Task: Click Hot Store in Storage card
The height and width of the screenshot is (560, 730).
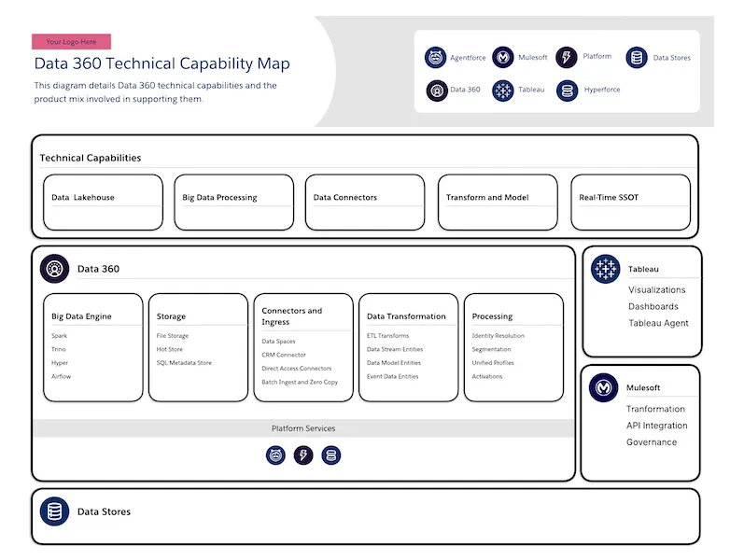Action: click(170, 349)
